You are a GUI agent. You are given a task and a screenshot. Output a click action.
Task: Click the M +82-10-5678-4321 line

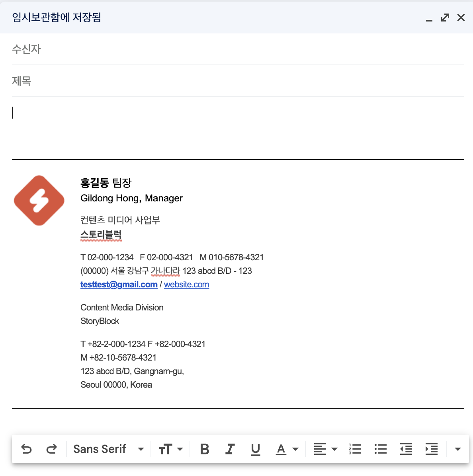click(118, 358)
